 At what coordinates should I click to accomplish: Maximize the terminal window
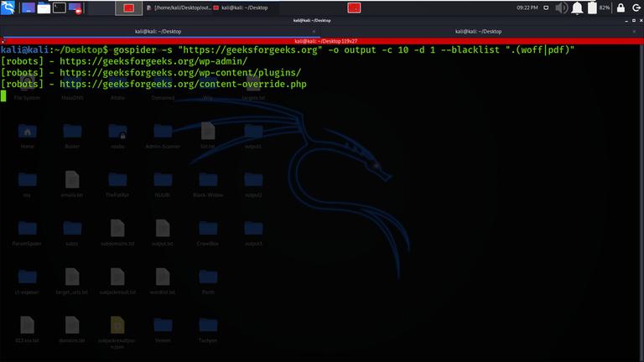point(634,20)
